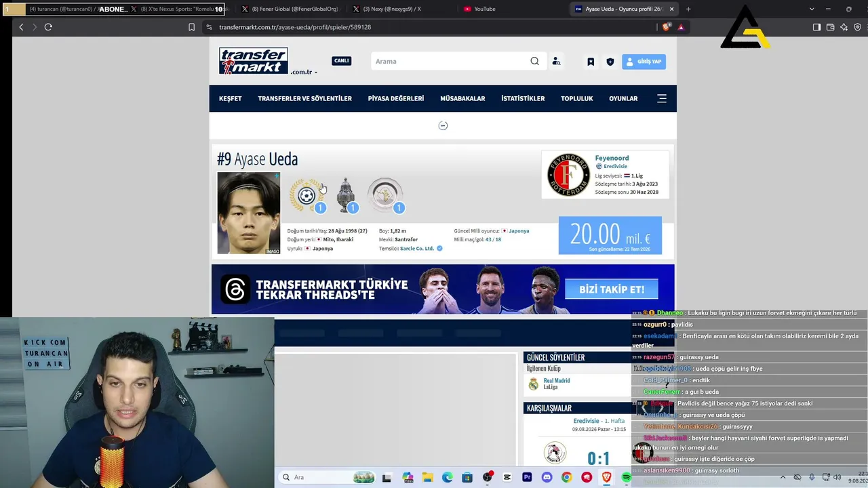This screenshot has width=868, height=488.
Task: Open the TOPLULUK menu
Action: click(x=577, y=98)
